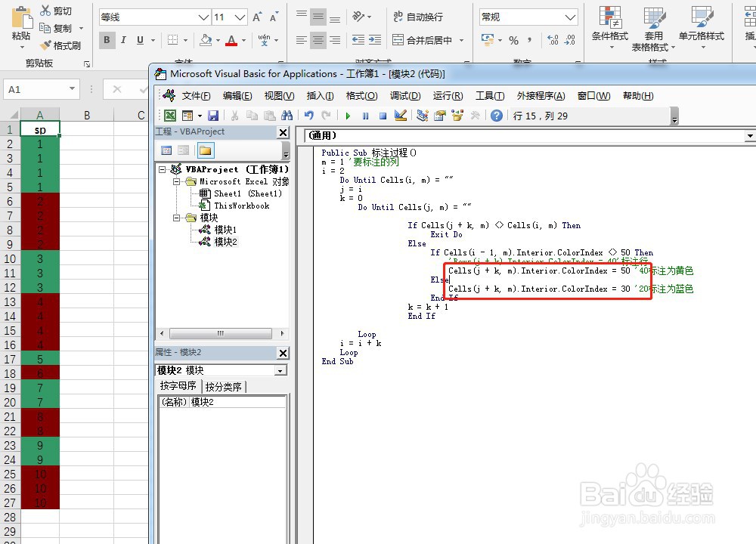Open the 文件(F) menu in VBA editor
Image resolution: width=756 pixels, height=544 pixels.
click(196, 96)
